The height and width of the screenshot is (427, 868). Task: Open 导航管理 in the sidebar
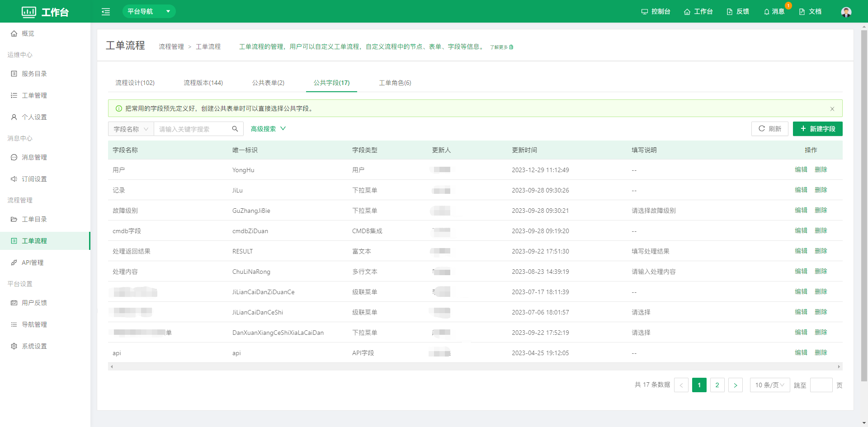click(45, 324)
